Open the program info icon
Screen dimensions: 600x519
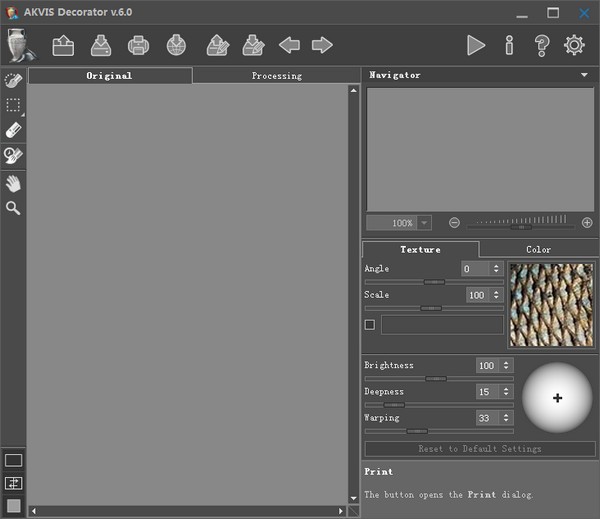click(509, 45)
